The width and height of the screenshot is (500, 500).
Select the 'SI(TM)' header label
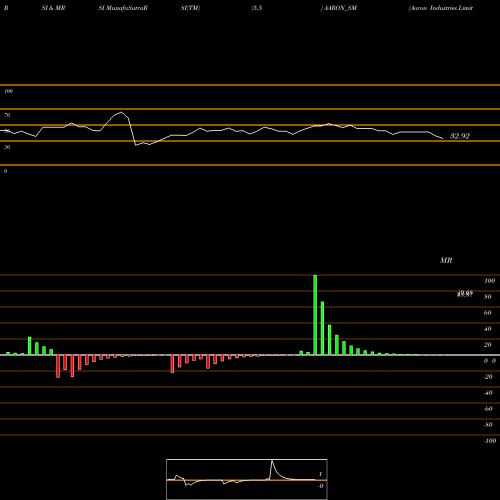click(190, 8)
